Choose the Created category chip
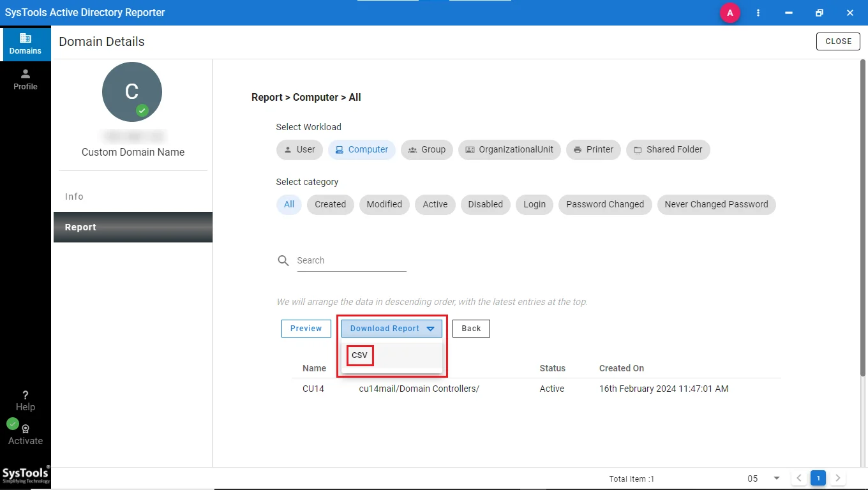 coord(331,205)
